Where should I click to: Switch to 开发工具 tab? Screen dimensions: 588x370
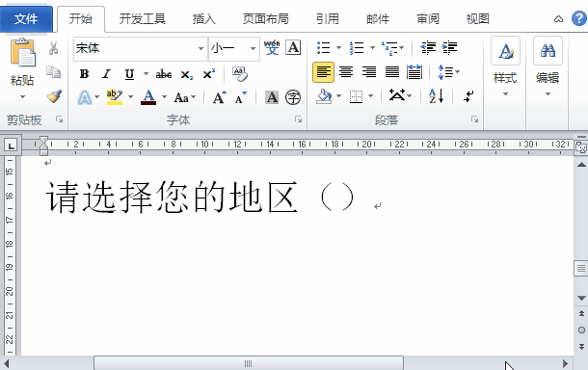[142, 18]
